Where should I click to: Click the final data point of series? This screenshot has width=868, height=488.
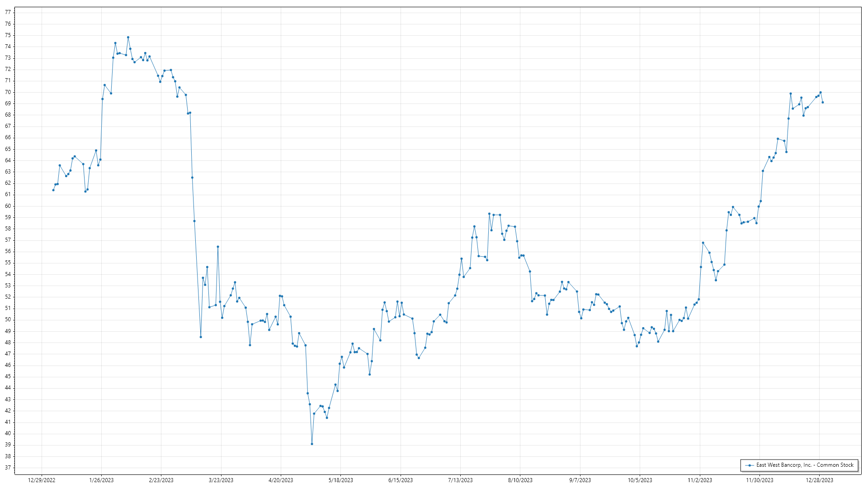(x=822, y=103)
